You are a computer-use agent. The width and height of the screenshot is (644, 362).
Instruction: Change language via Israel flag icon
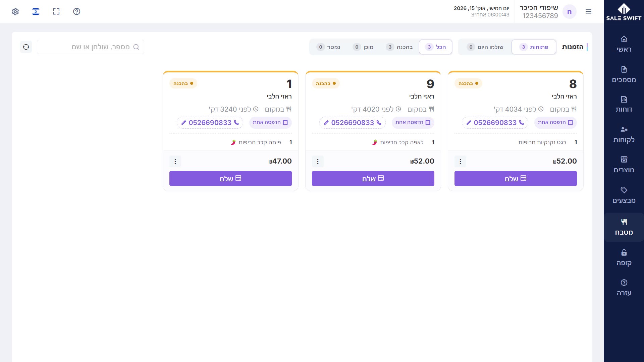[36, 12]
